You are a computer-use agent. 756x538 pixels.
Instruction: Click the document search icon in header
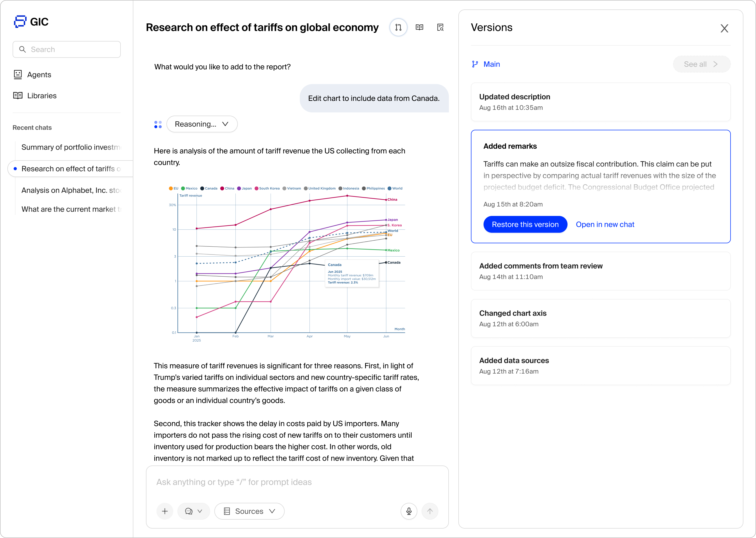click(440, 27)
